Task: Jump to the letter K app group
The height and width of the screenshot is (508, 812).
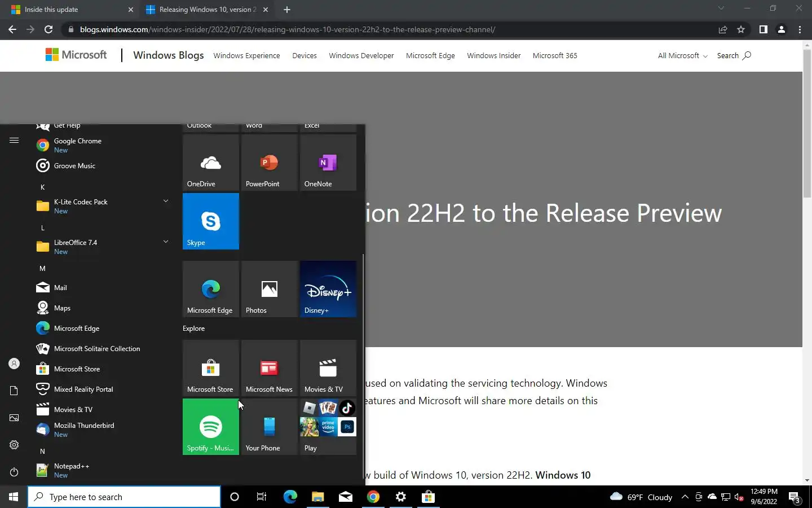Action: [42, 187]
